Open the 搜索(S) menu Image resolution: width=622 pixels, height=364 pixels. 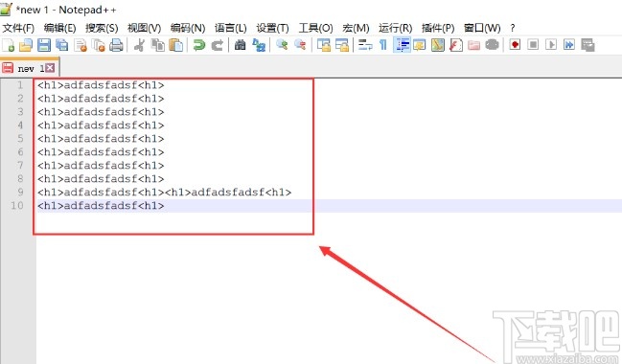click(x=102, y=28)
